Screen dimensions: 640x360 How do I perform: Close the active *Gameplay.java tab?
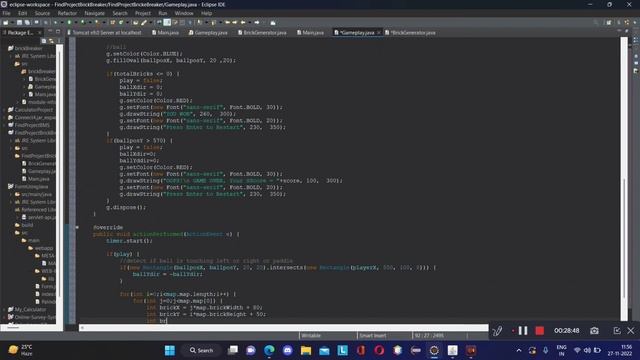(x=378, y=32)
